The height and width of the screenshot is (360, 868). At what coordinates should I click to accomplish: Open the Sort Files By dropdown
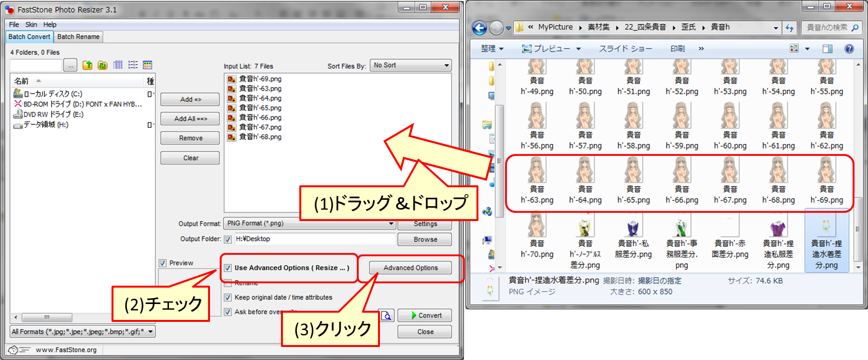(411, 65)
